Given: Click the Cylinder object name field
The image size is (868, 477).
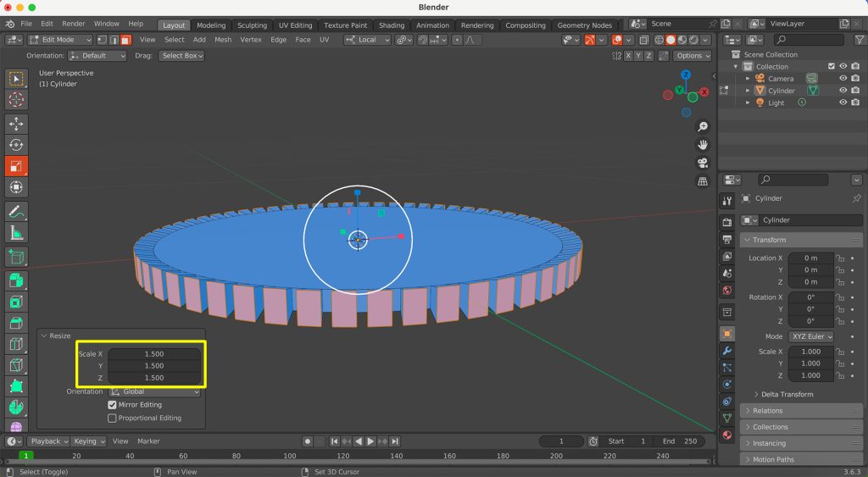Looking at the screenshot, I should coord(810,220).
